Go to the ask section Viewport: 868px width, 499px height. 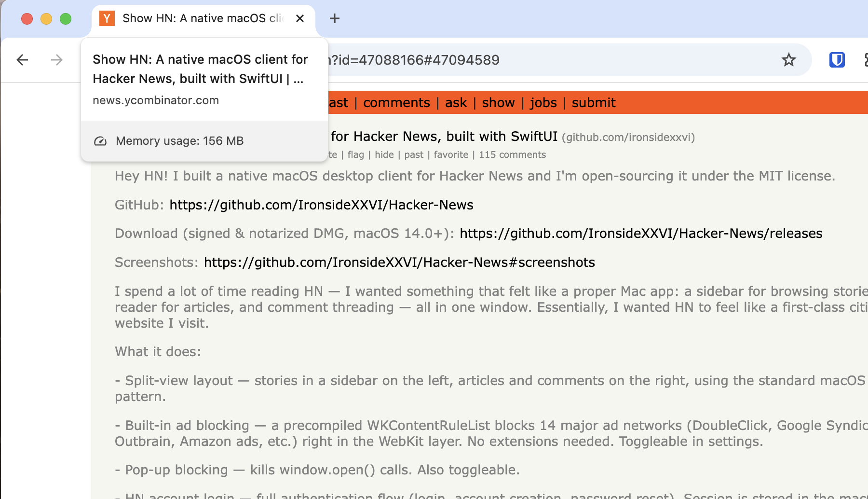[x=456, y=103]
